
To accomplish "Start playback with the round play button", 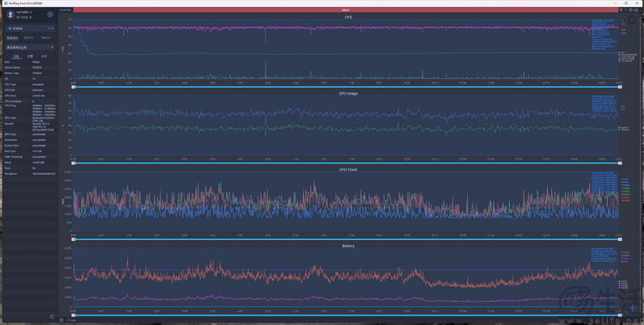I will [x=632, y=20].
